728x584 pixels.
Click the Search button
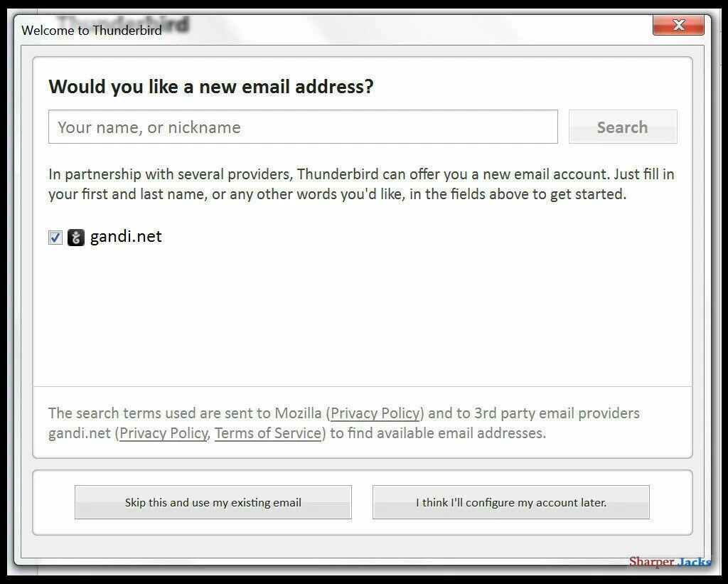623,127
